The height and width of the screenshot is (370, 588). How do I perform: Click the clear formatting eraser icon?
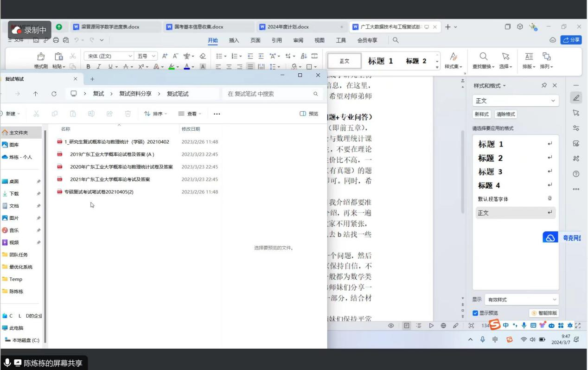click(202, 56)
